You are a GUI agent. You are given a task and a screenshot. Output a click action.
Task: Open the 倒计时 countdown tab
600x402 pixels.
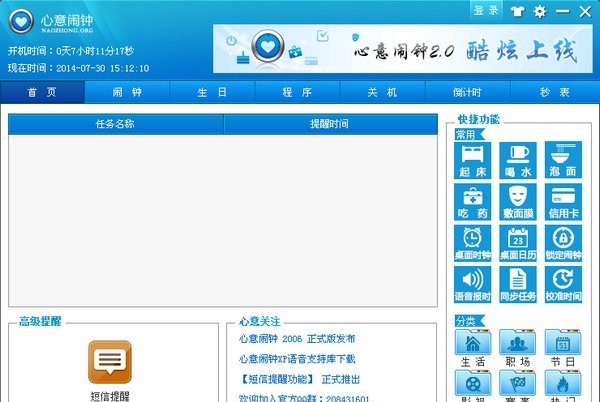468,92
